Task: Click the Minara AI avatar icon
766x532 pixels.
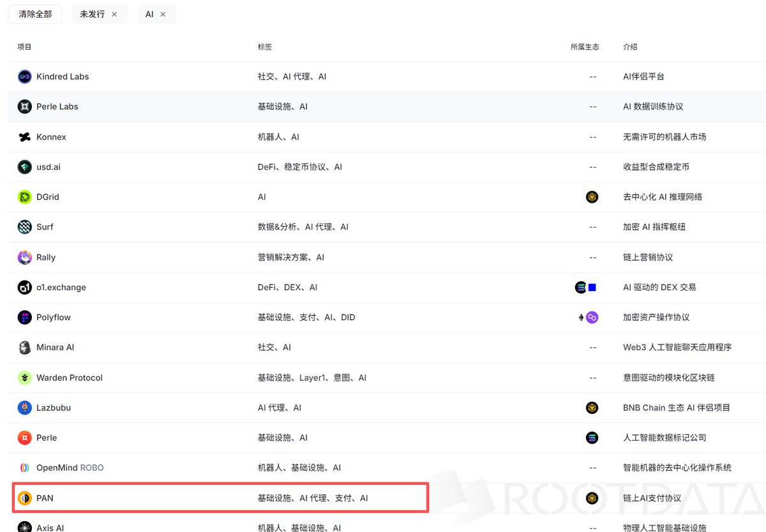Action: pos(24,348)
